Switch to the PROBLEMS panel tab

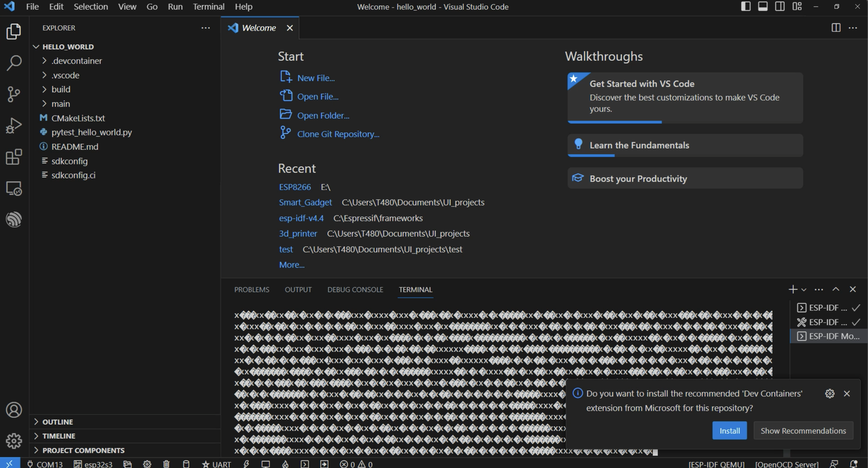pyautogui.click(x=251, y=290)
